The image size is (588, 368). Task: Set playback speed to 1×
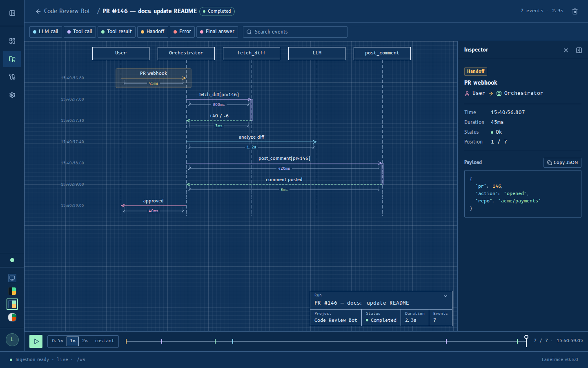coord(73,341)
